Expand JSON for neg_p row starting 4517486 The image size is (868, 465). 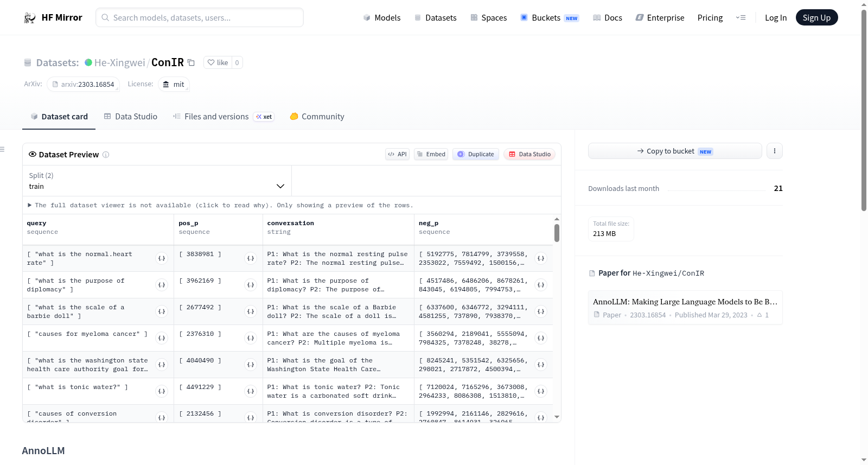click(x=541, y=285)
